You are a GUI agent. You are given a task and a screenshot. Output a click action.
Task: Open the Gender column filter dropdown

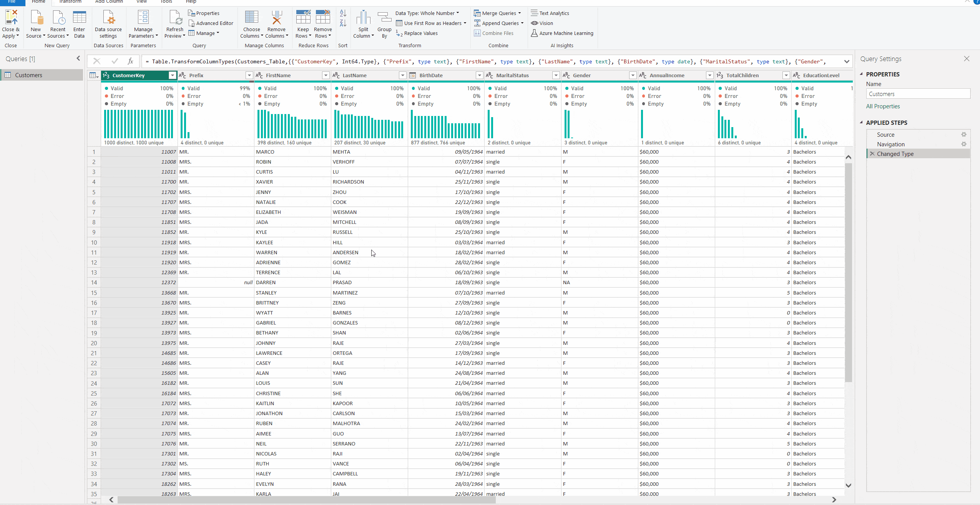point(632,75)
